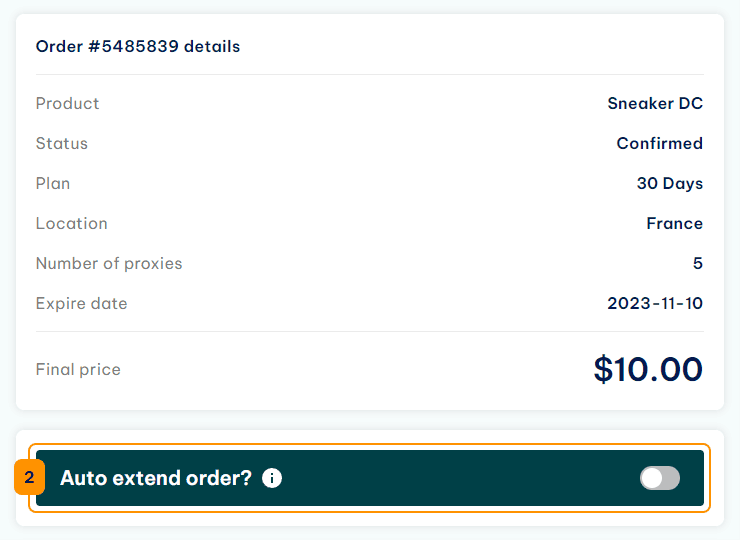Open the info icon beside Auto extend order
Screen dimensions: 740x540
coord(272,478)
